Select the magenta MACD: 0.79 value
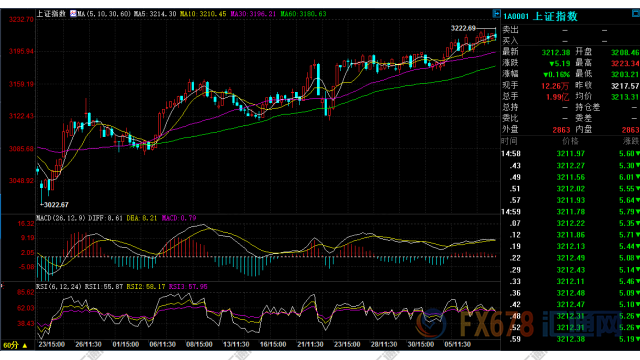640x360 pixels. [x=179, y=218]
